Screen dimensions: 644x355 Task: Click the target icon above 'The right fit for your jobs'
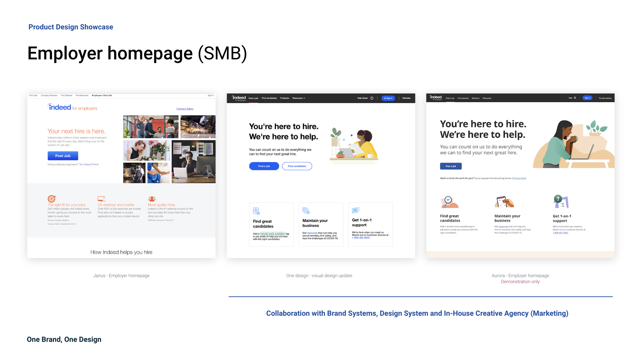coord(52,198)
